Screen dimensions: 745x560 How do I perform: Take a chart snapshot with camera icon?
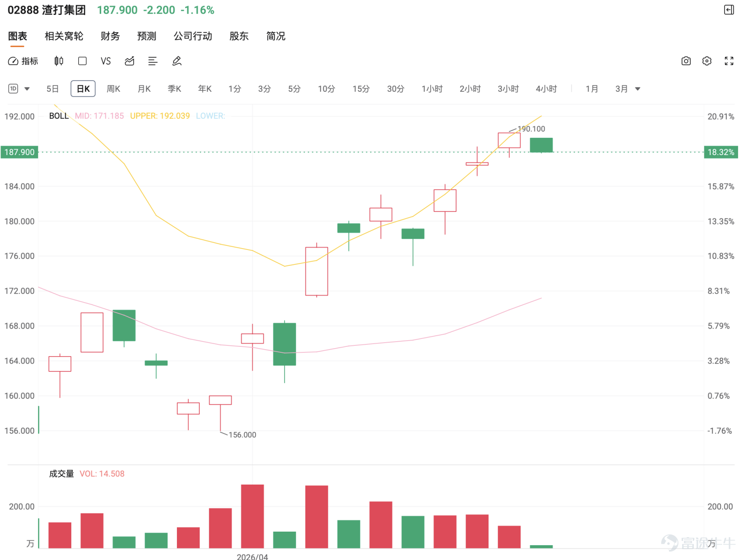click(686, 61)
